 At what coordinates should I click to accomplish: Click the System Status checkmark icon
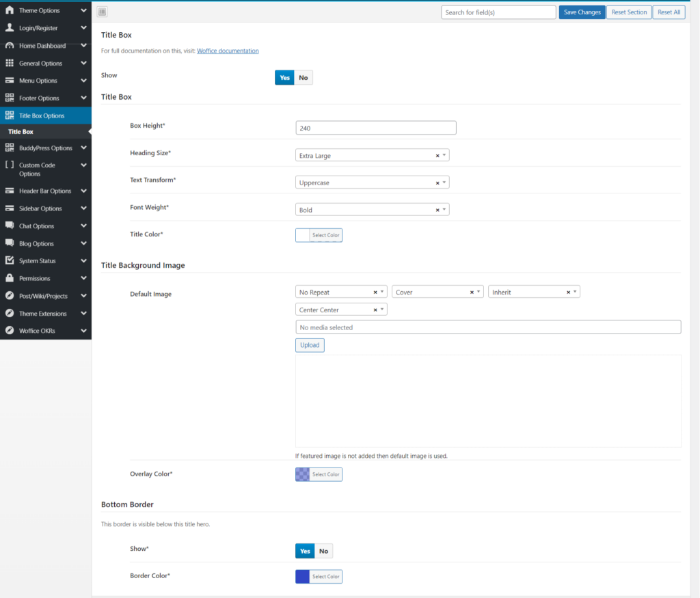click(10, 261)
